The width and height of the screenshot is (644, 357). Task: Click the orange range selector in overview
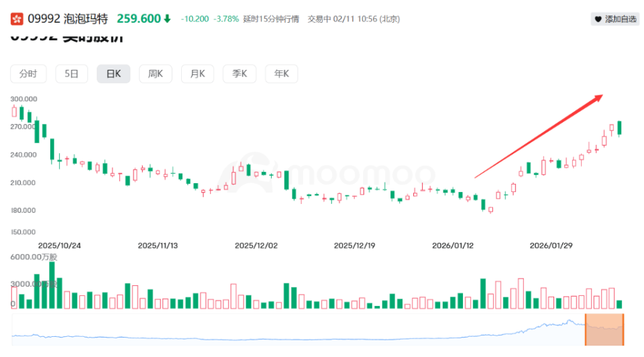pos(604,329)
